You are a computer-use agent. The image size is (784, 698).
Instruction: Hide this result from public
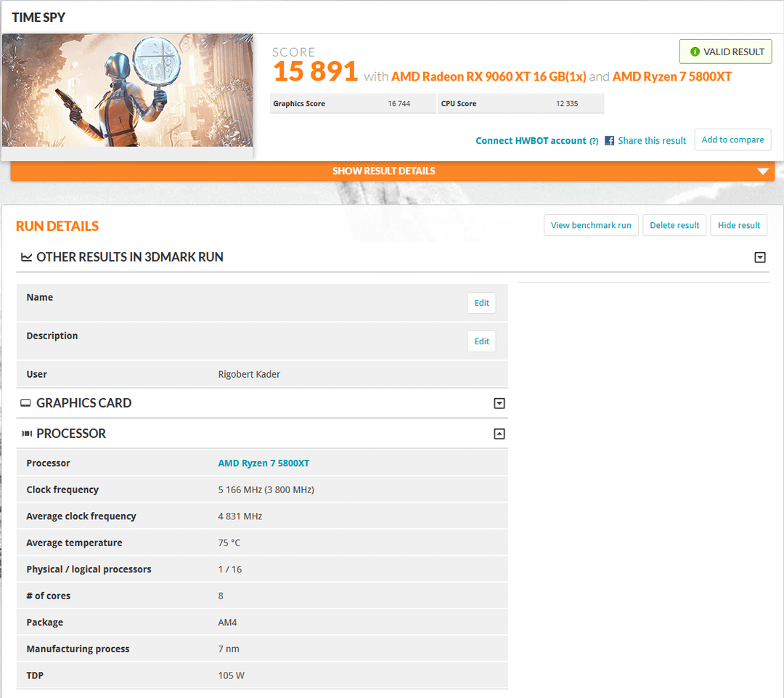738,225
